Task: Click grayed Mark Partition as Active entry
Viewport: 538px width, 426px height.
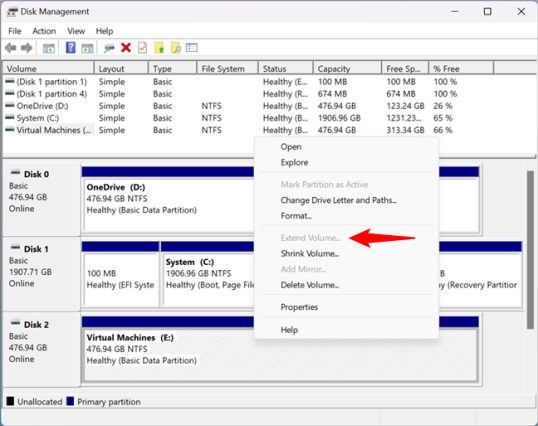Action: point(324,185)
